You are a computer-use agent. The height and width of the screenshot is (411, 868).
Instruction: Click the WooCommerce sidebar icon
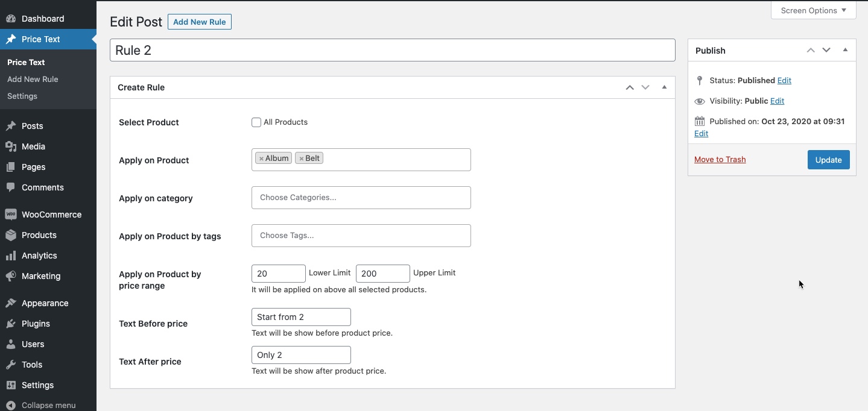coord(11,215)
